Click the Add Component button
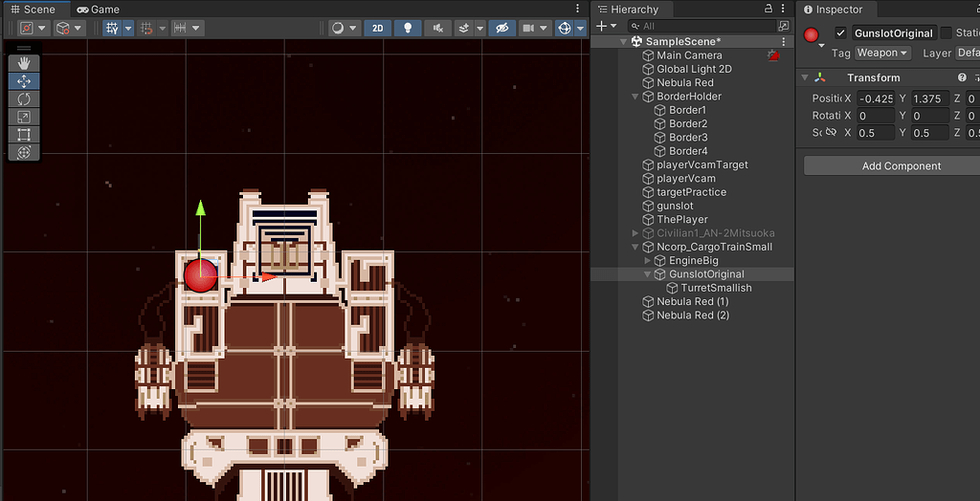Image resolution: width=980 pixels, height=501 pixels. pyautogui.click(x=901, y=165)
